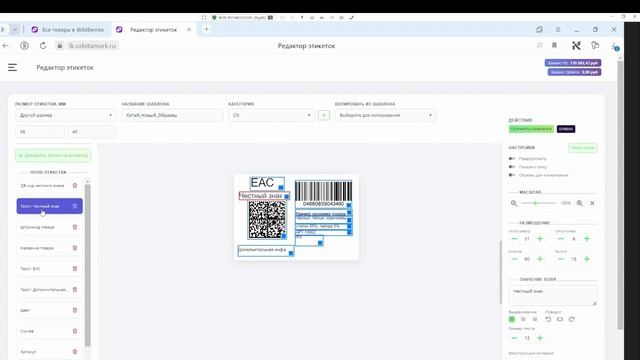Reload the browser page
Screen dimensions: 640x360
[x=43, y=46]
